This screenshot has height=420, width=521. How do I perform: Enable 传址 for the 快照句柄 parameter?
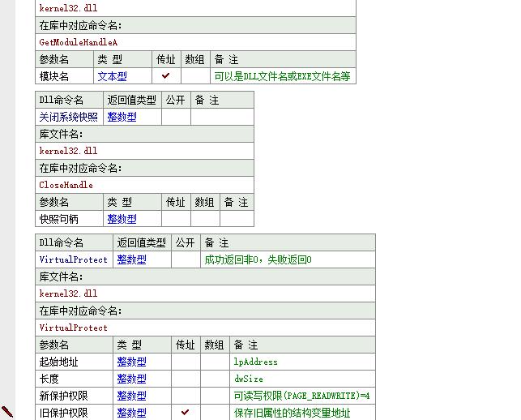176,219
